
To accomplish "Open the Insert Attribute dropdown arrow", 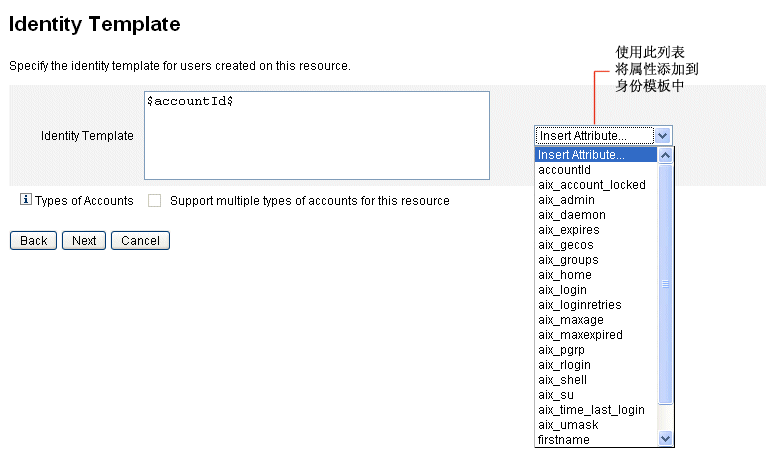I will (x=662, y=135).
